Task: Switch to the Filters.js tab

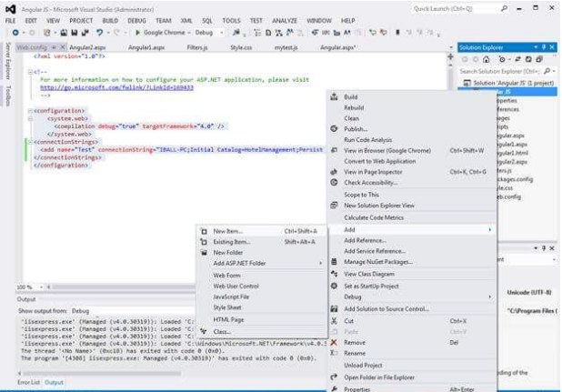Action: point(197,47)
